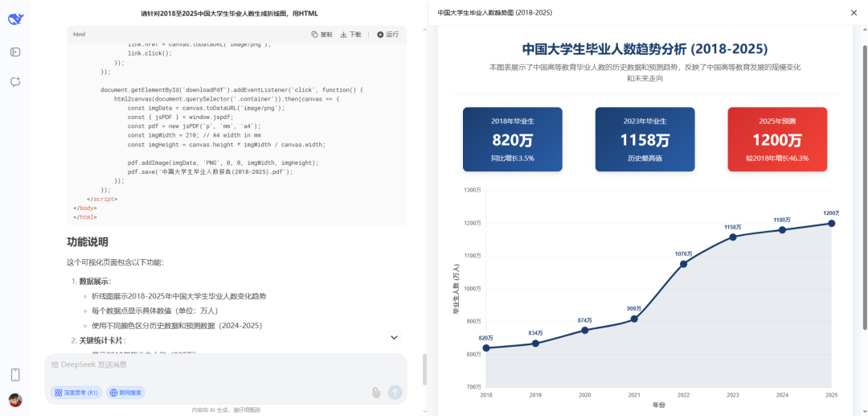Click the DeepSeek whale logo
Screen dimensions: 868x416
15,19
